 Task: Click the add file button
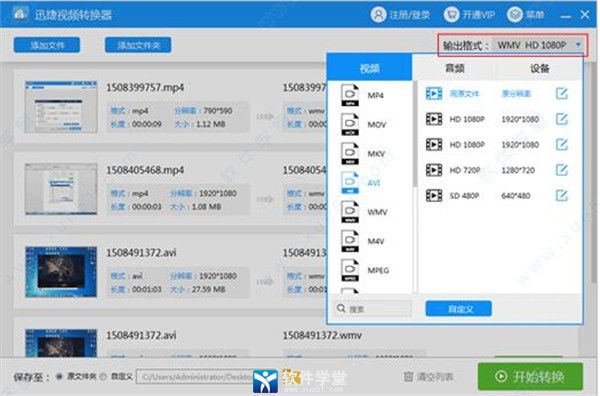[47, 45]
